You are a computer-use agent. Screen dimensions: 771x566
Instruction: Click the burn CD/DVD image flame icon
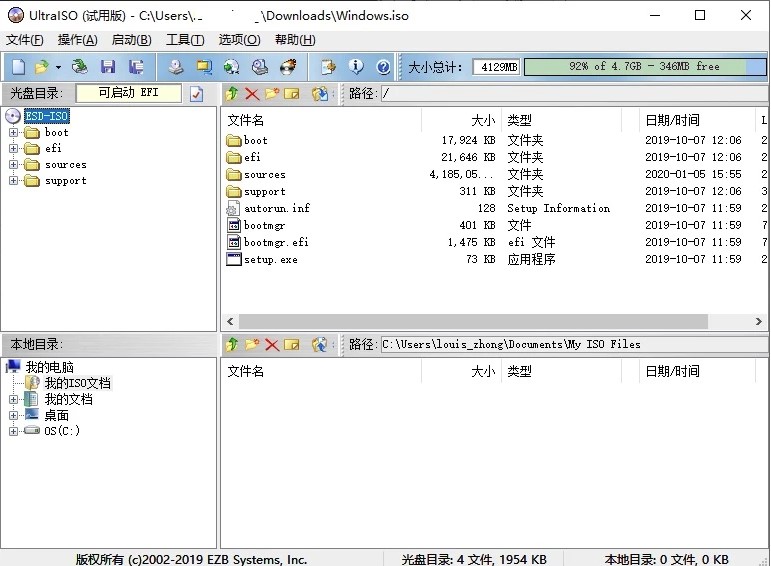click(288, 67)
